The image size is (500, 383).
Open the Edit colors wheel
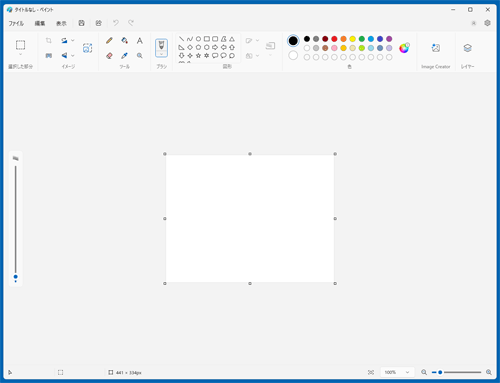click(404, 48)
